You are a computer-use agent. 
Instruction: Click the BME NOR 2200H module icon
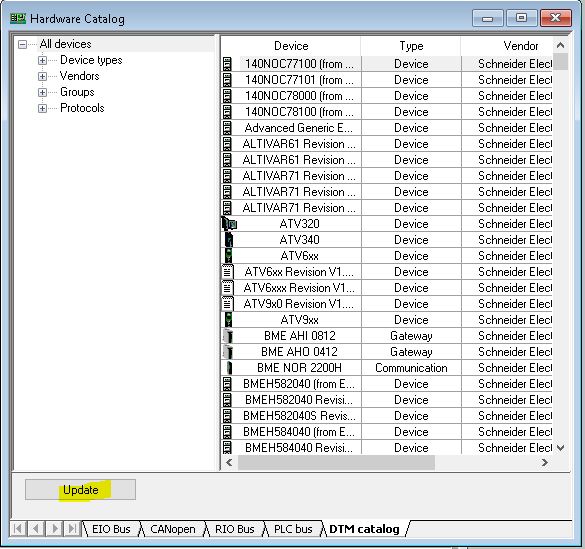click(x=229, y=368)
